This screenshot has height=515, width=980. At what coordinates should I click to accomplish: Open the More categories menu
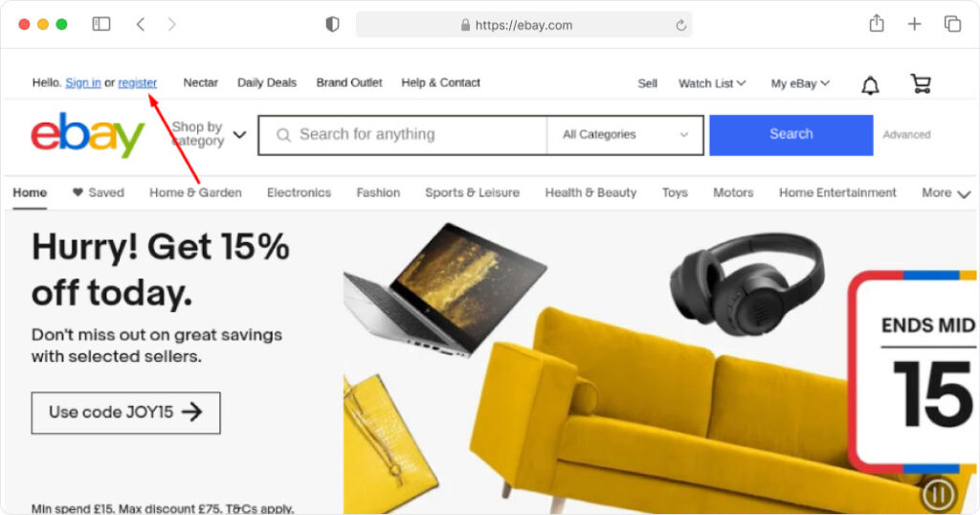(946, 193)
